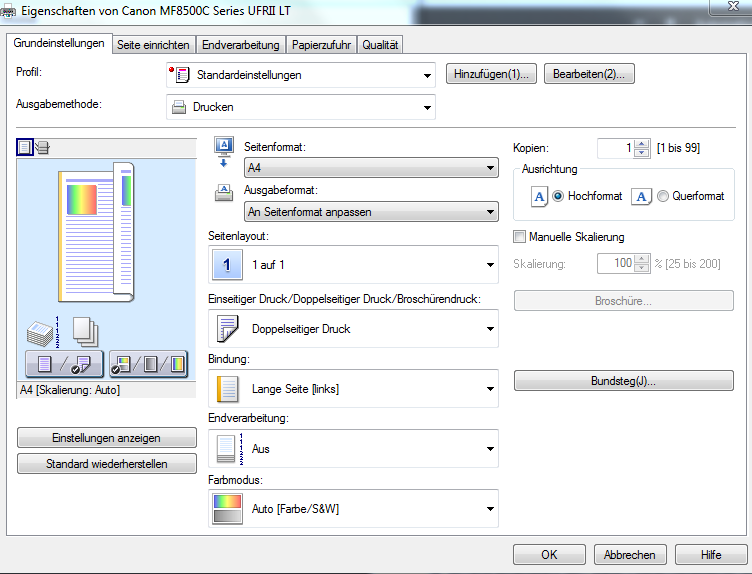Click the Bearbeiten(2)... button
This screenshot has height=574, width=752.
click(x=589, y=74)
